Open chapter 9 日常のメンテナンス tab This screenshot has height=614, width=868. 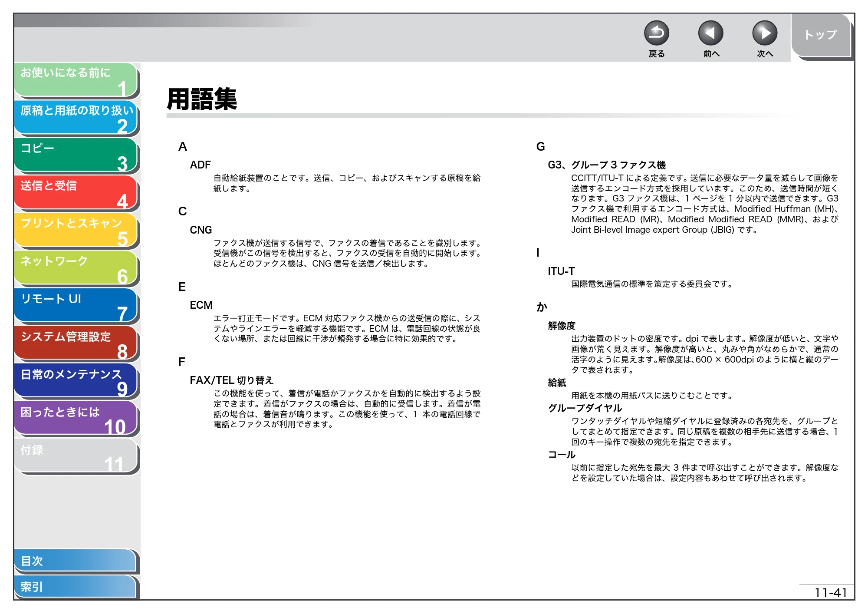76,381
